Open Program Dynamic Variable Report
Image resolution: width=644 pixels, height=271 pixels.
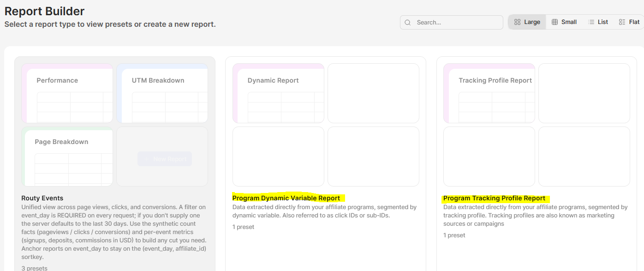(286, 198)
